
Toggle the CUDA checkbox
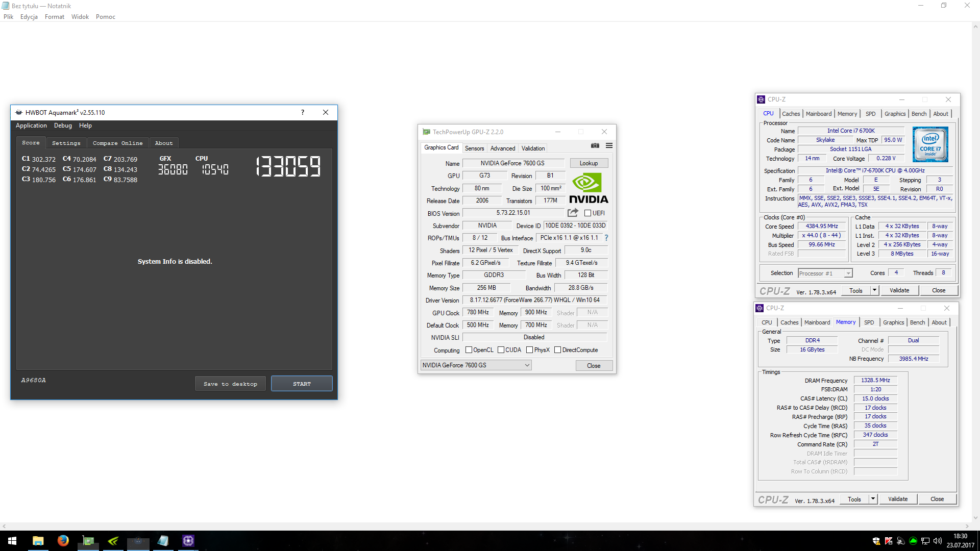[501, 350]
